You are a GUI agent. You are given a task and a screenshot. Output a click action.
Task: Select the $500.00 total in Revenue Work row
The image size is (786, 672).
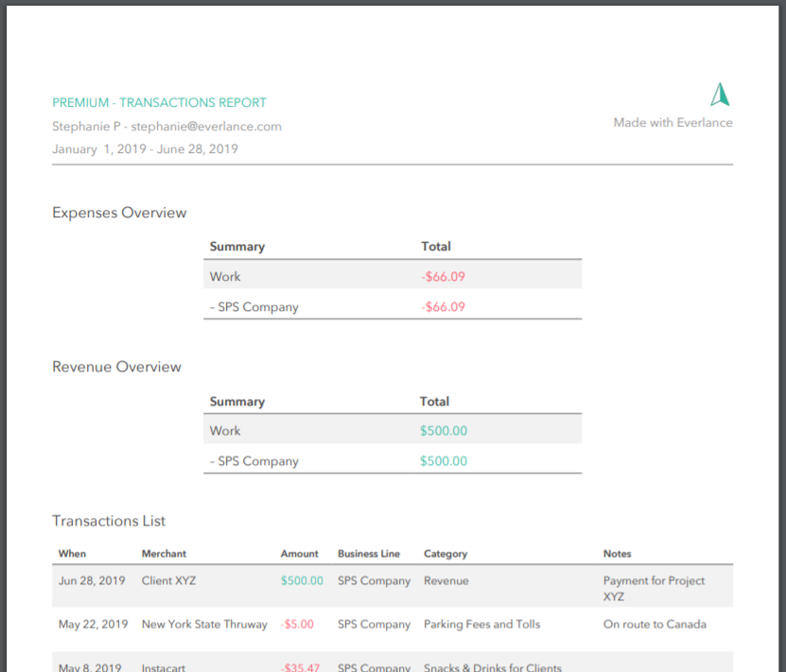(x=443, y=431)
